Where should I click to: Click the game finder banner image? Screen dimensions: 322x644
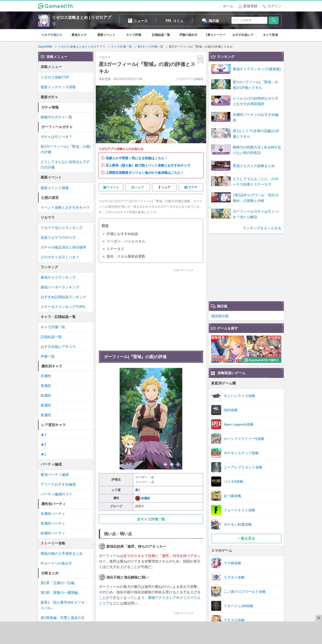click(246, 349)
